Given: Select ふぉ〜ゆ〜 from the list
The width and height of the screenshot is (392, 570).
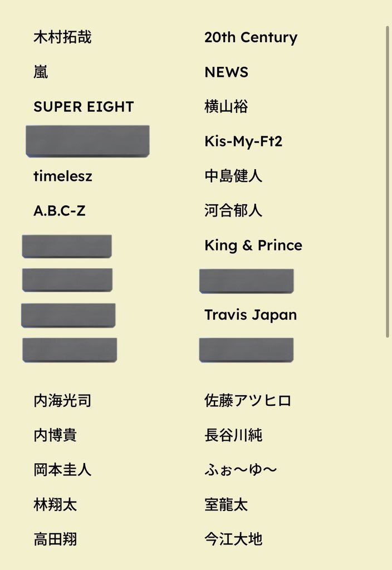Looking at the screenshot, I should click(x=241, y=470).
